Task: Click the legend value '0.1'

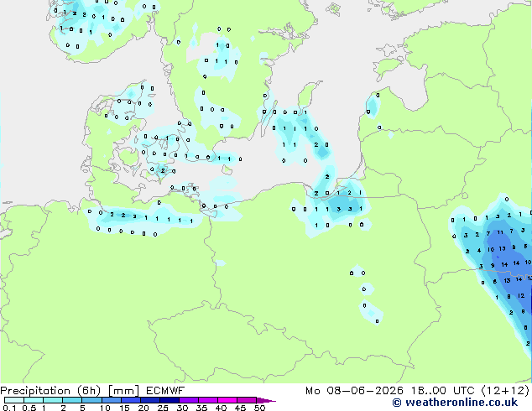Action: [x=9, y=408]
